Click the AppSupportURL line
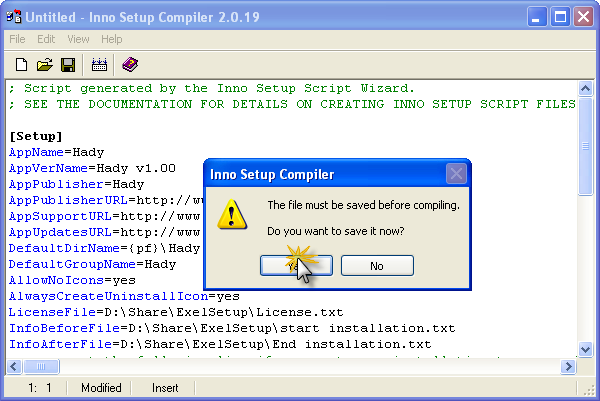Image resolution: width=600 pixels, height=401 pixels. click(104, 217)
